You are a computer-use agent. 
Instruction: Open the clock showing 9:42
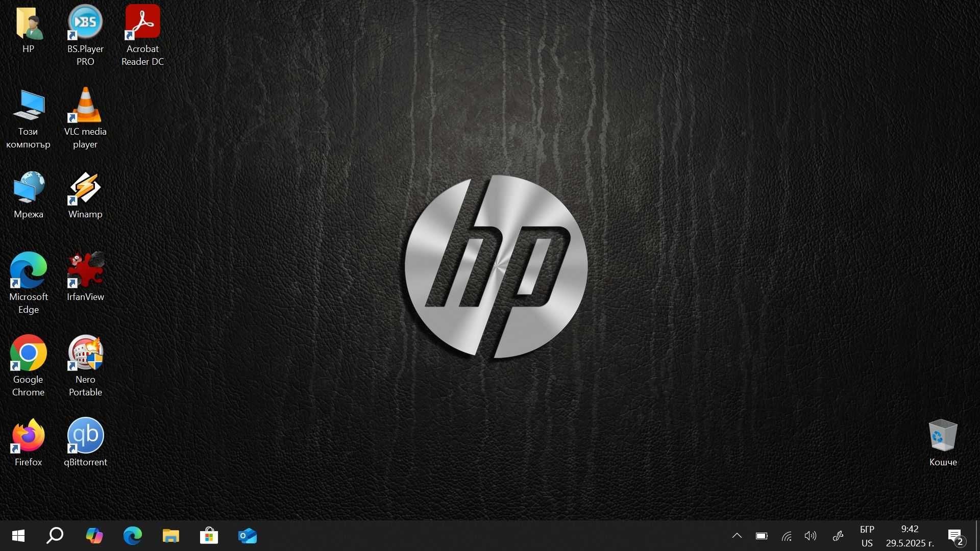(x=910, y=536)
